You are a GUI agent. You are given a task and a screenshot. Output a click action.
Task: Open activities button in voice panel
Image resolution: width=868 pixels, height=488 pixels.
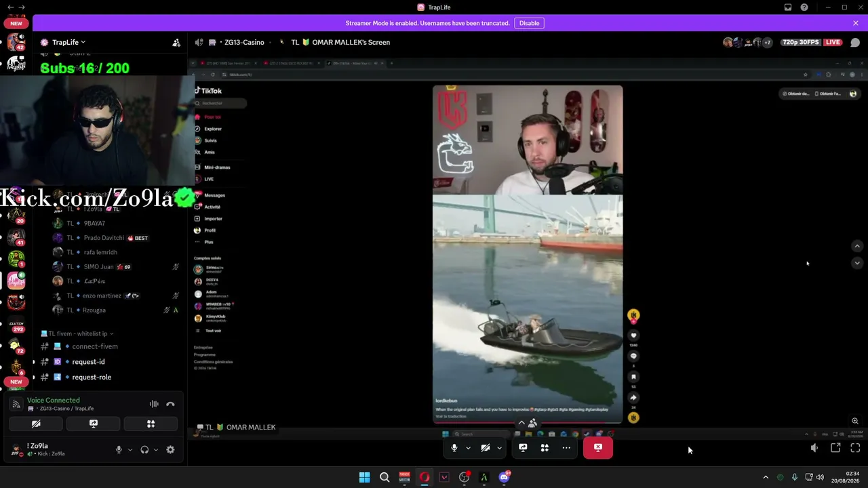tap(151, 424)
